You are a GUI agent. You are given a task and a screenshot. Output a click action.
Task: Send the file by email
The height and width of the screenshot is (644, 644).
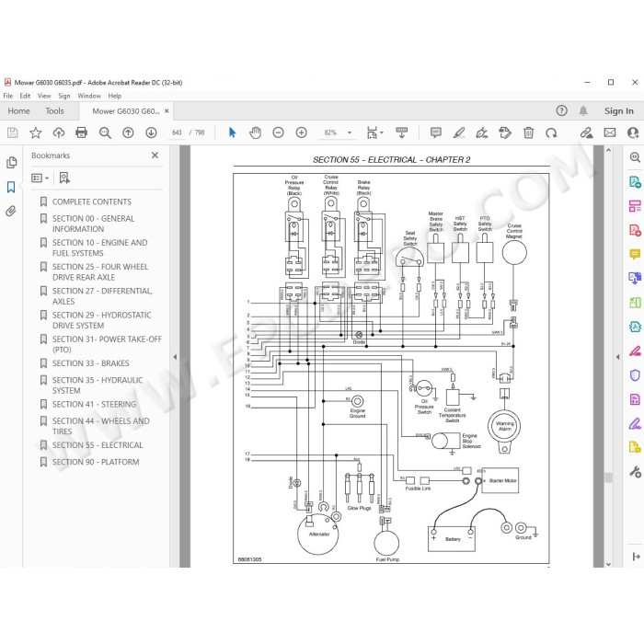[609, 132]
